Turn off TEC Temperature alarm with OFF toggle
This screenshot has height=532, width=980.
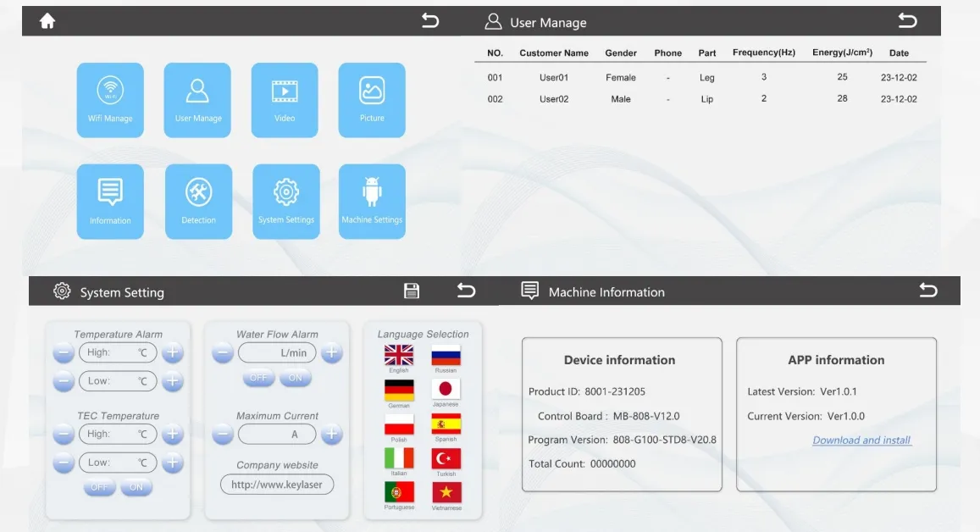point(99,486)
